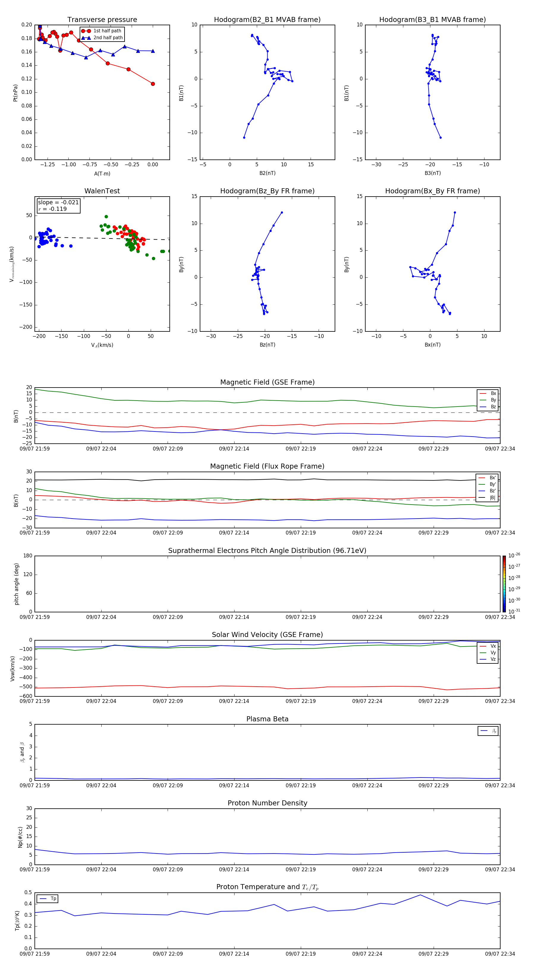Click the βp legend in Plasma Beta panel
Image resolution: width=535 pixels, height=980 pixels.
(x=488, y=731)
